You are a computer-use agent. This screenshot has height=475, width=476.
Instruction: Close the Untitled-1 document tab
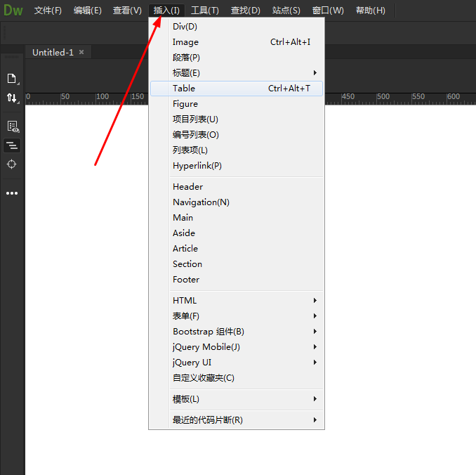click(x=81, y=52)
